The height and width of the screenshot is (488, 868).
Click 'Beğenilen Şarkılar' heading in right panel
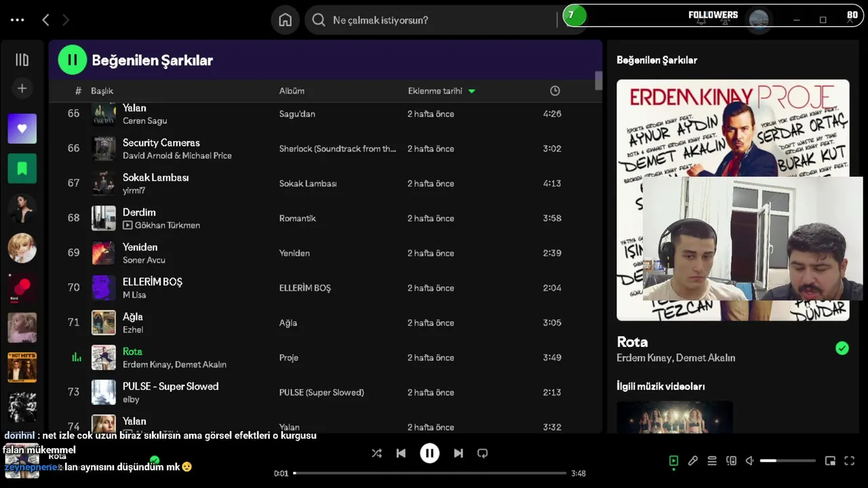click(x=656, y=60)
